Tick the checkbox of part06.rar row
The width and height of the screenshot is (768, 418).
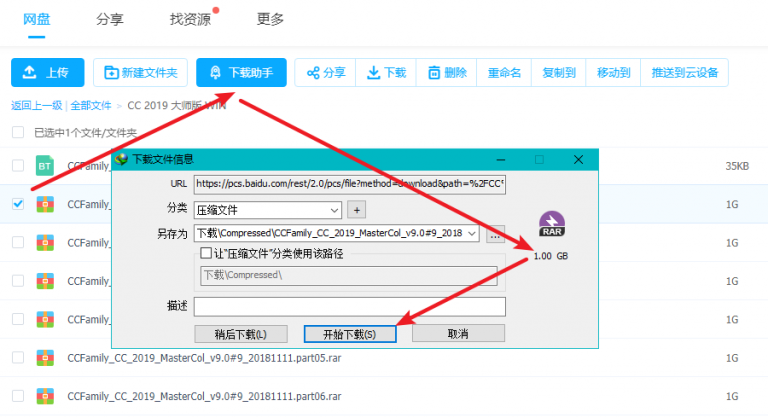(x=18, y=396)
